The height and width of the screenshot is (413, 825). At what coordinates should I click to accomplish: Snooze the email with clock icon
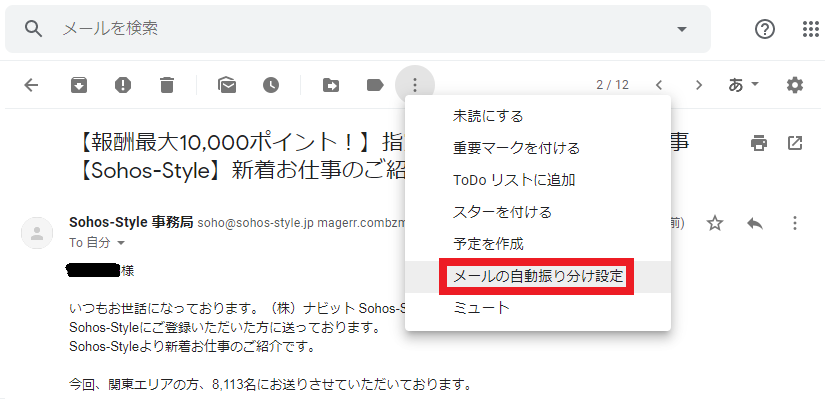point(271,85)
